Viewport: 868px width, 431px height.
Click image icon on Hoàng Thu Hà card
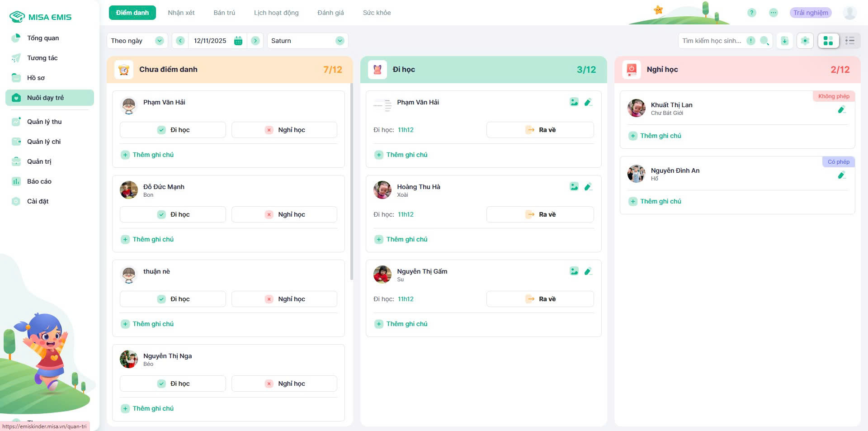(x=574, y=187)
